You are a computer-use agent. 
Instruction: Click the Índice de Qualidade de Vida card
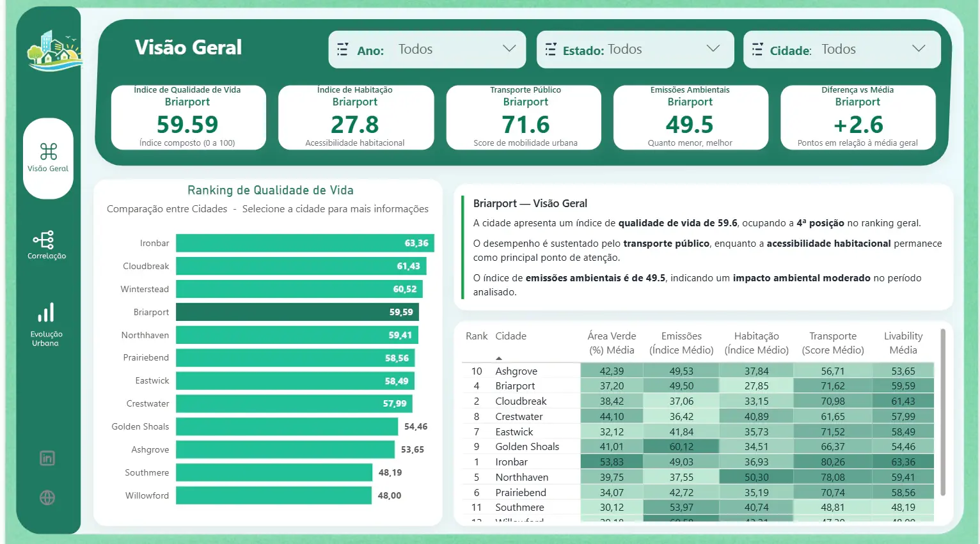(188, 118)
